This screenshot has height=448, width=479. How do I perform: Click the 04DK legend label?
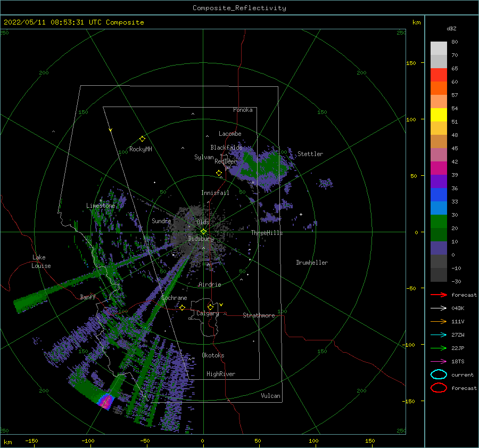coord(458,308)
